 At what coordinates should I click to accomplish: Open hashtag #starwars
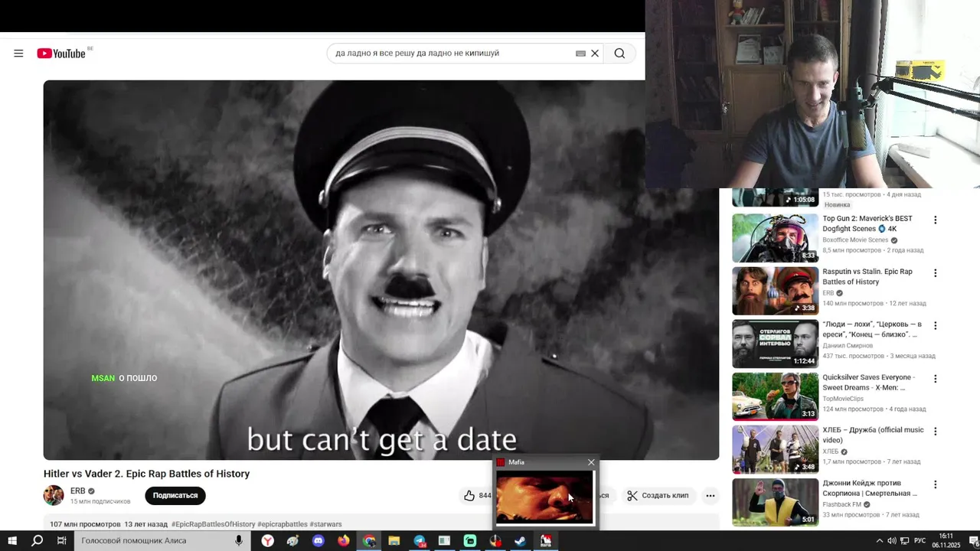coord(326,524)
